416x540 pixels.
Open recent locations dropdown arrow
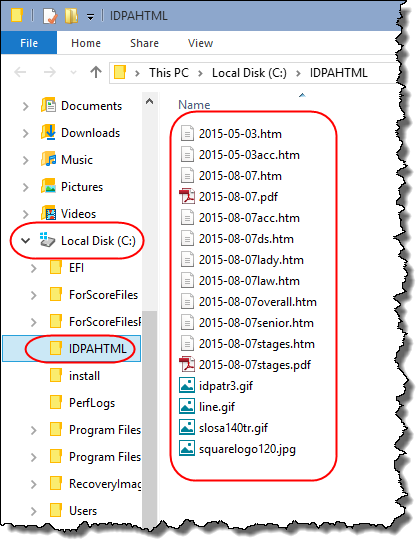click(73, 72)
